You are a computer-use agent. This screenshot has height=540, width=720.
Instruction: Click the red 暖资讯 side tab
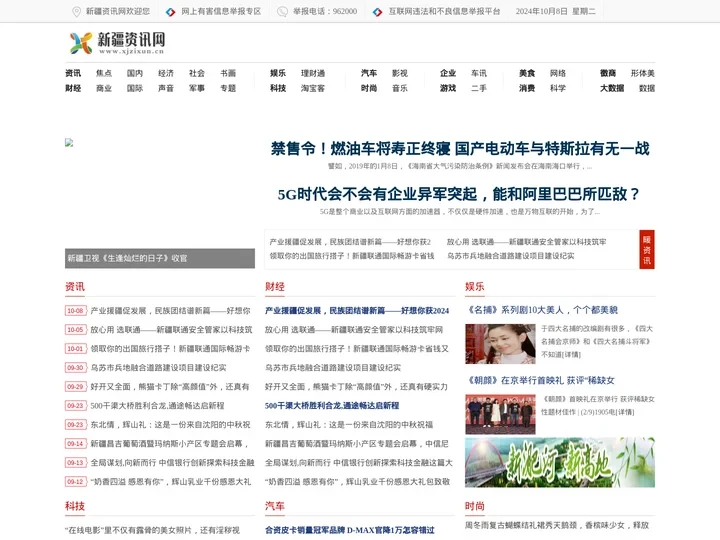(x=647, y=249)
